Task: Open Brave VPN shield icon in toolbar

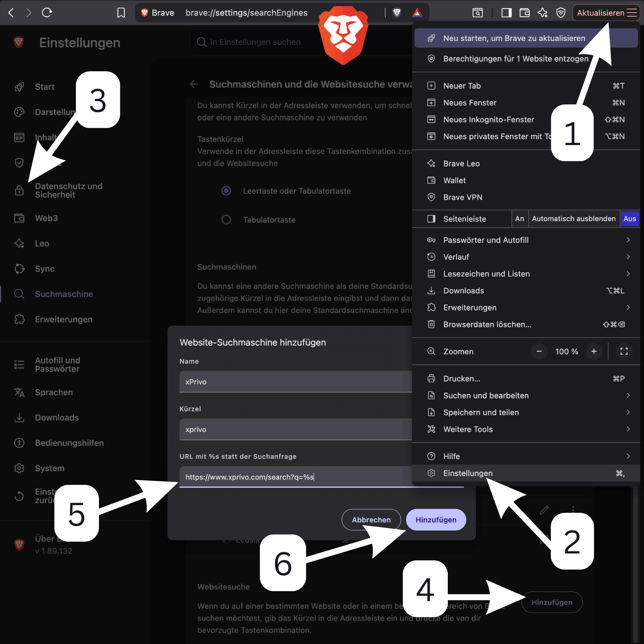Action: [x=561, y=13]
